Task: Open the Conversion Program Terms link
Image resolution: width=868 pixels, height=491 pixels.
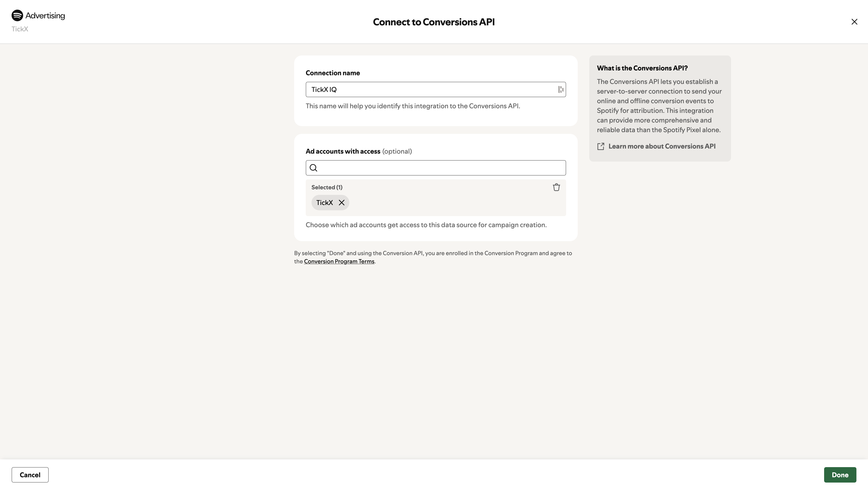Action: 339,261
